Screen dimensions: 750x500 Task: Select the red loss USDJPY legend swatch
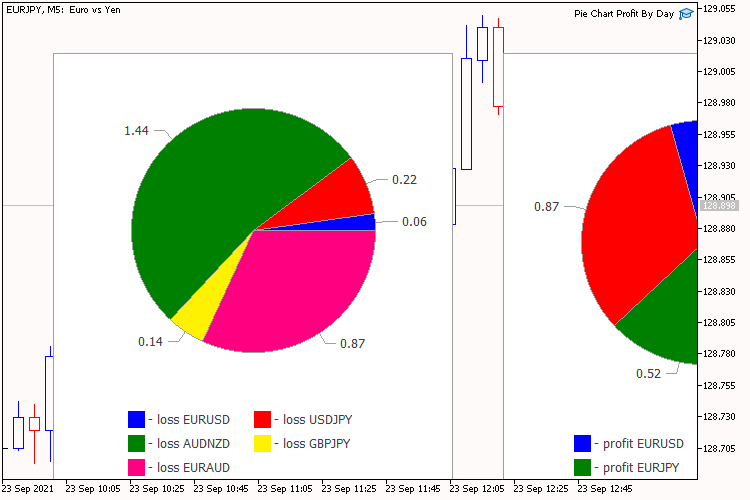click(262, 419)
